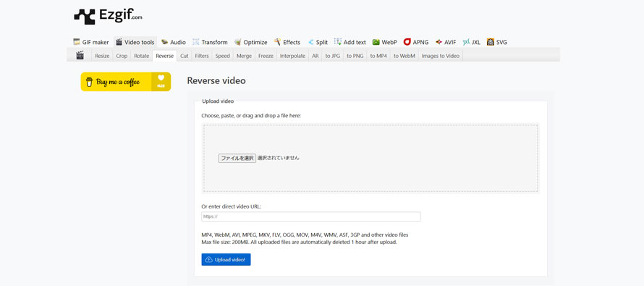Open the JXL tools
644x286 pixels.
pyautogui.click(x=472, y=42)
